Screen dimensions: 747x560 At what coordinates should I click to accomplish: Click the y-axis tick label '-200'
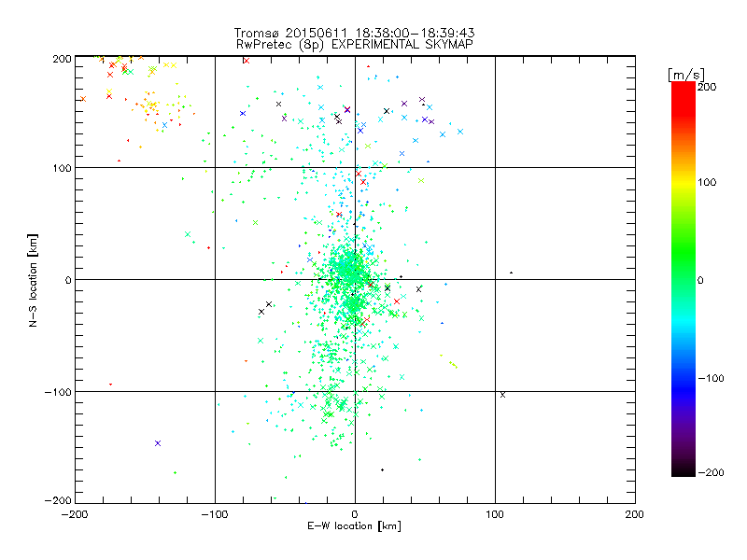click(x=58, y=500)
